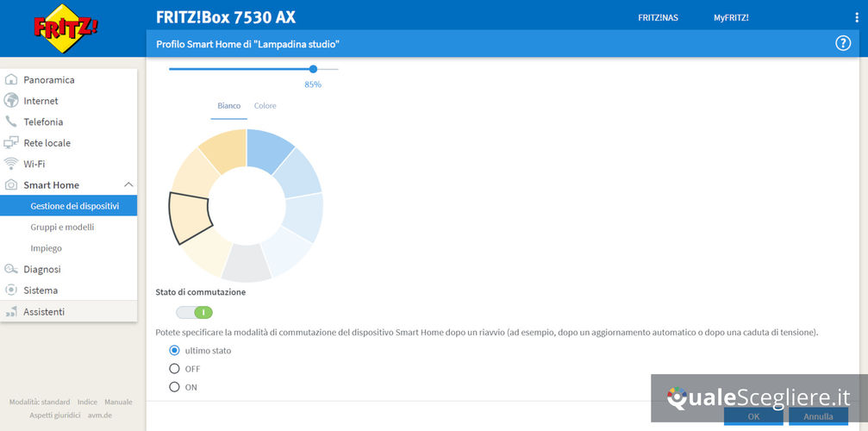Open Gruppi e modelli submenu item

[x=62, y=228]
